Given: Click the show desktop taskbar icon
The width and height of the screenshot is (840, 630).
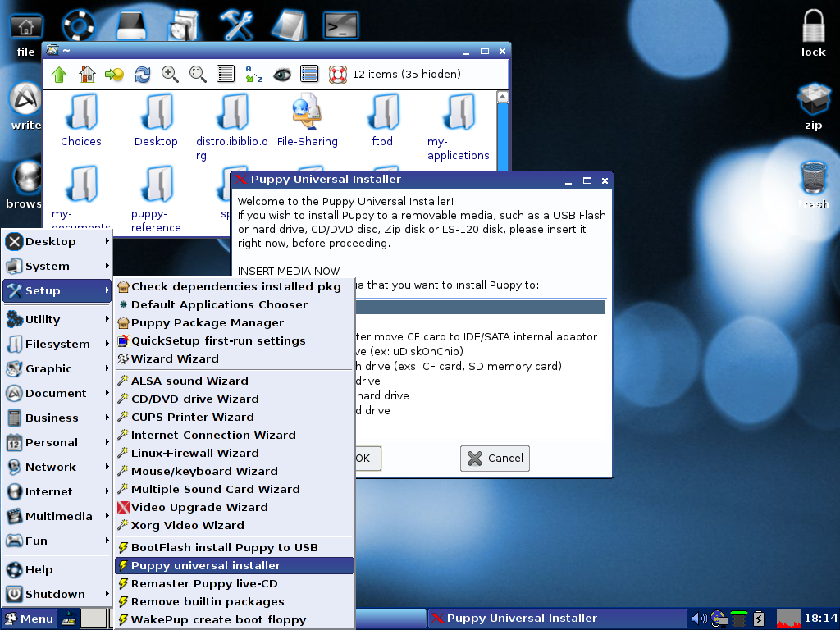Looking at the screenshot, I should [x=69, y=619].
